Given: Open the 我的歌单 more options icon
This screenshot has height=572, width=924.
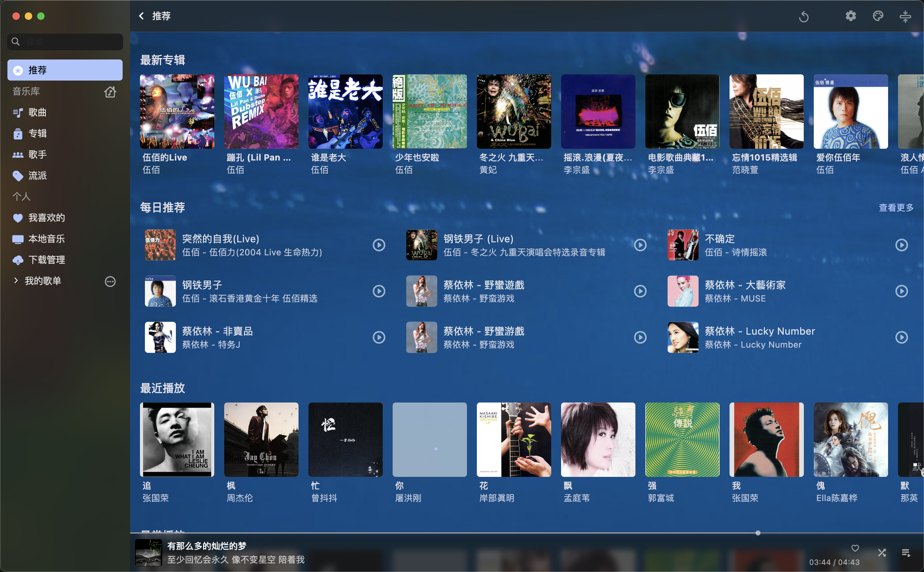Looking at the screenshot, I should coord(110,281).
